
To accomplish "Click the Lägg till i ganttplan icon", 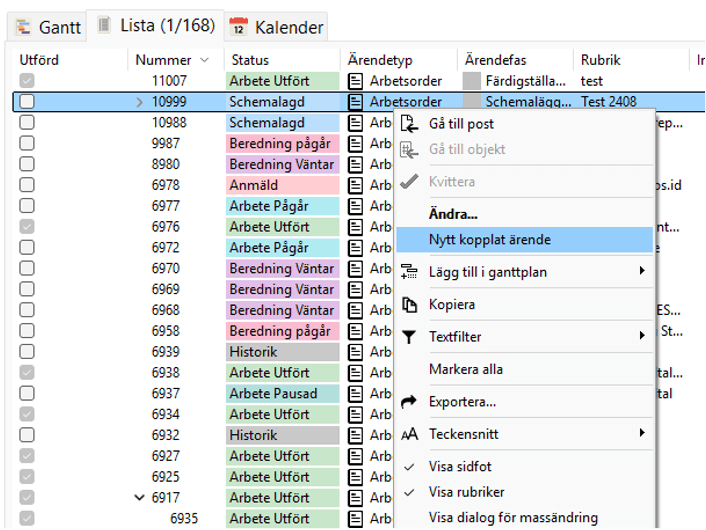I will click(409, 271).
